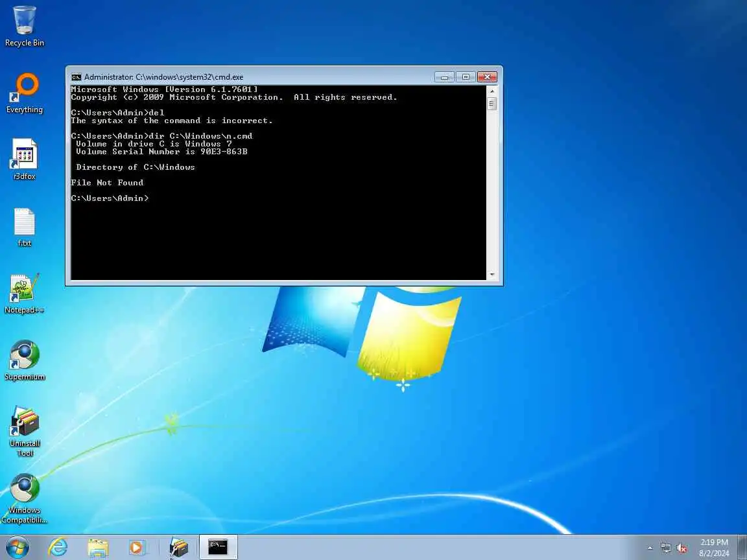Close the Administrator cmd.exe window
The height and width of the screenshot is (560, 747).
pos(487,77)
